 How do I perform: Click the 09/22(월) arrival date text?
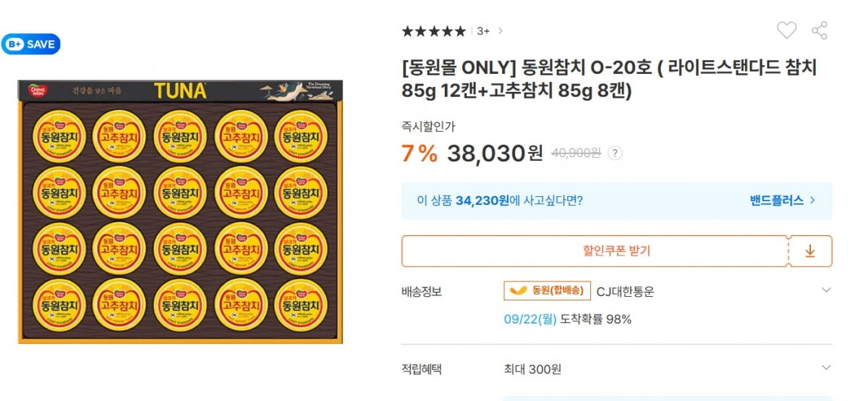(x=530, y=319)
